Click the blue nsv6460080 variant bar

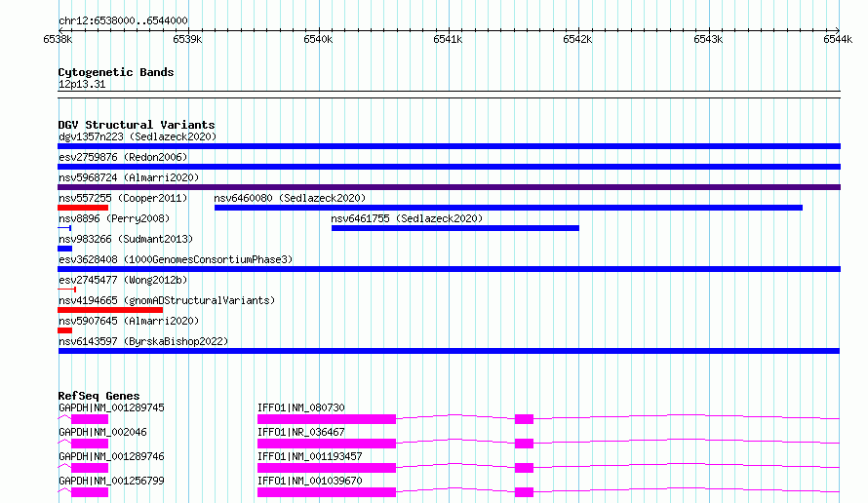click(x=508, y=208)
